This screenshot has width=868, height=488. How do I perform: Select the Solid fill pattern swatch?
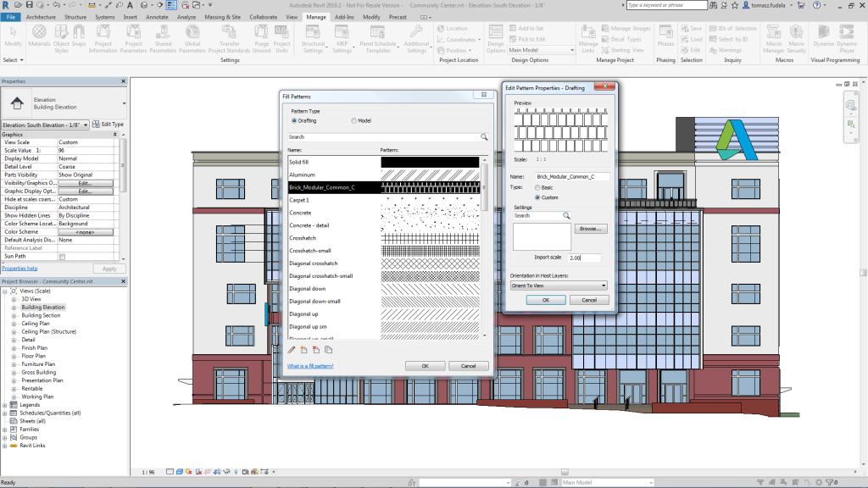point(431,162)
